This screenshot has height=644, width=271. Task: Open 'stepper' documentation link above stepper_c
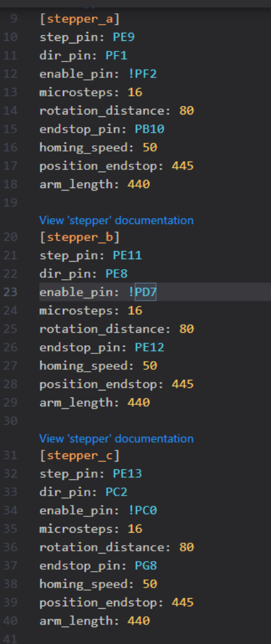pyautogui.click(x=116, y=438)
